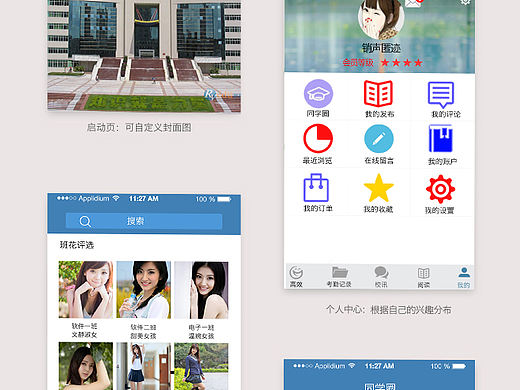Click 100 % battery text in 同学圈 screen
The width and height of the screenshot is (520, 390).
pos(440,366)
